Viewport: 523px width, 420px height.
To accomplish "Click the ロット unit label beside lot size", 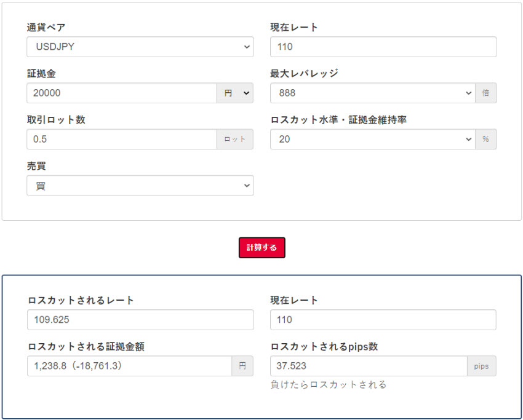I will 234,139.
